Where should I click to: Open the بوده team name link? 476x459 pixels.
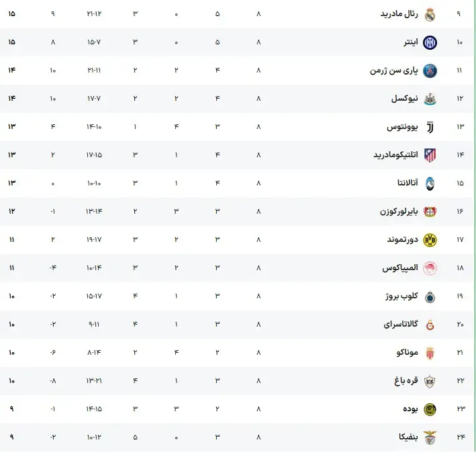click(410, 409)
